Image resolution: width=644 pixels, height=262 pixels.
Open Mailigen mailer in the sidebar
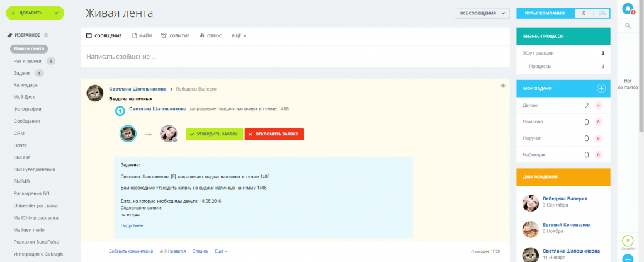tap(30, 229)
